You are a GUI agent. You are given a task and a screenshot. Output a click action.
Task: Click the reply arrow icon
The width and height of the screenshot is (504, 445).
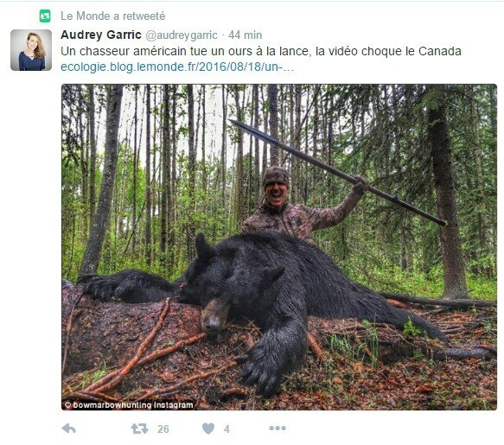pyautogui.click(x=69, y=429)
